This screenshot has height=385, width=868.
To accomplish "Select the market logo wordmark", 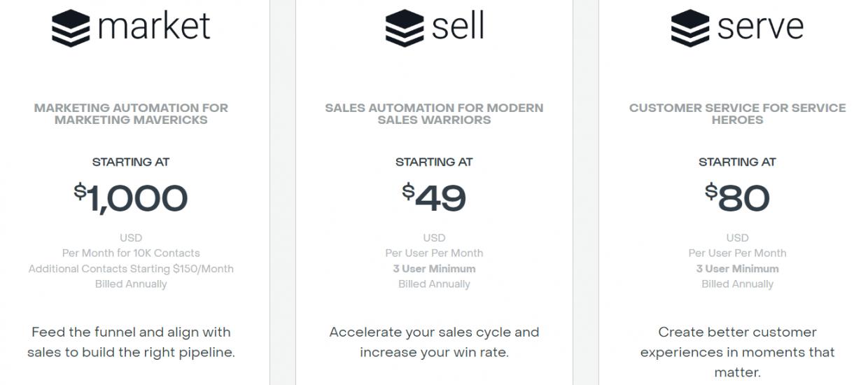I will 154,27.
